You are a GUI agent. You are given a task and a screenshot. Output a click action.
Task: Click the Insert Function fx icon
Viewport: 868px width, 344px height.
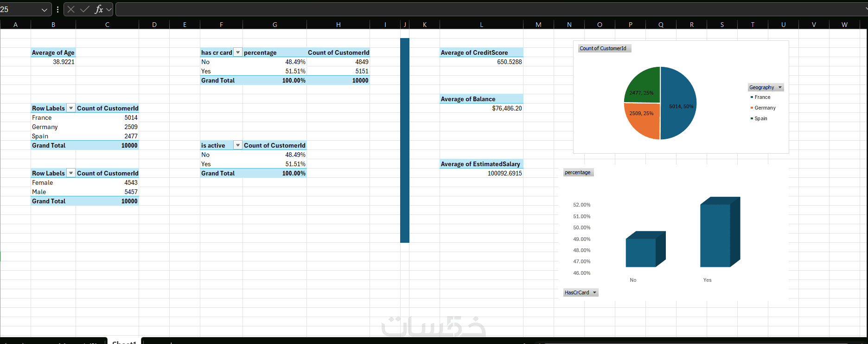pos(99,9)
